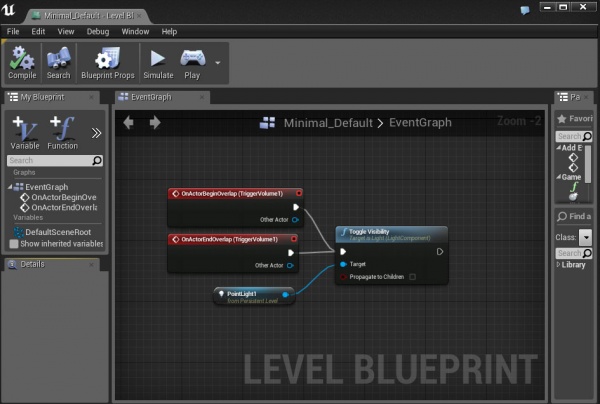Image resolution: width=600 pixels, height=404 pixels.
Task: Click Minimal_Default breadcrumb link
Action: (x=328, y=123)
